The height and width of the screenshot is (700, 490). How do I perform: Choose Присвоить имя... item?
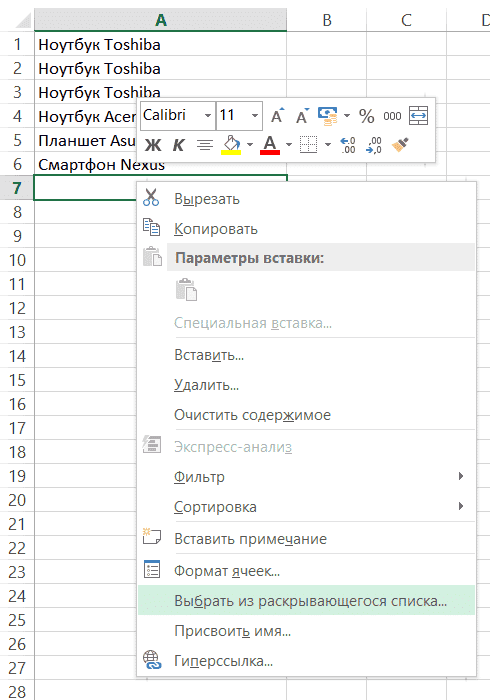306,631
